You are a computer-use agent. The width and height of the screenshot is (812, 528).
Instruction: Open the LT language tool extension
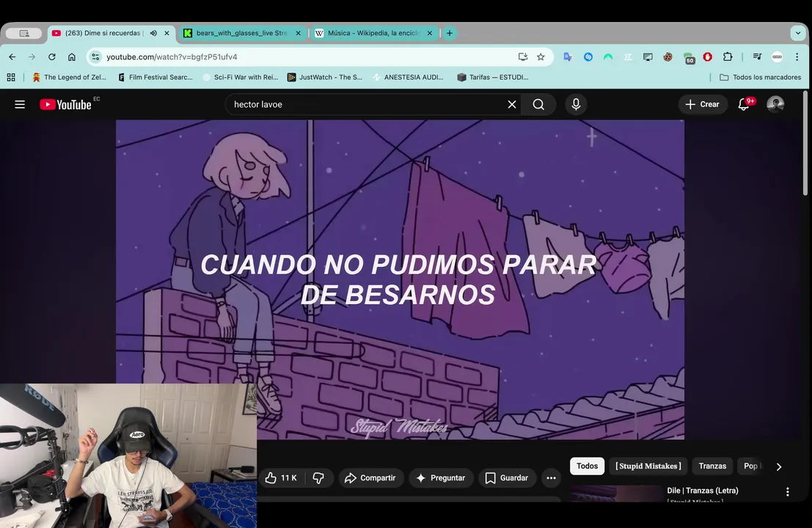[628, 57]
